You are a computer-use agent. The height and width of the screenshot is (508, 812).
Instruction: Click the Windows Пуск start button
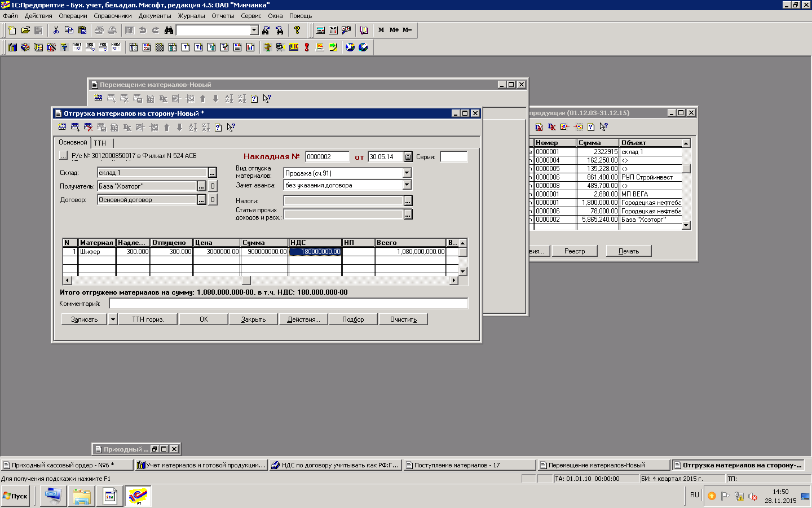pyautogui.click(x=16, y=496)
